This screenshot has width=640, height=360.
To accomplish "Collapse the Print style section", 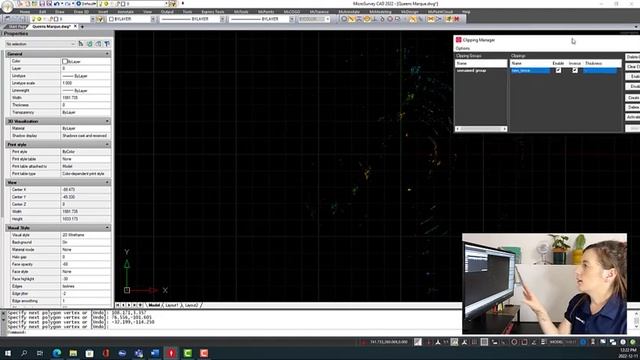I will 107,144.
